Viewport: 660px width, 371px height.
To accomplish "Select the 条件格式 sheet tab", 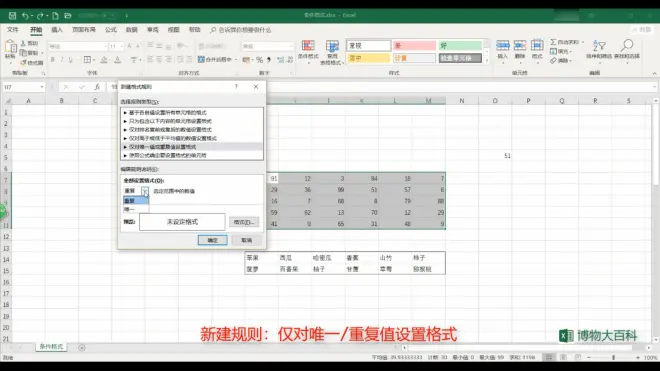I will coord(51,347).
